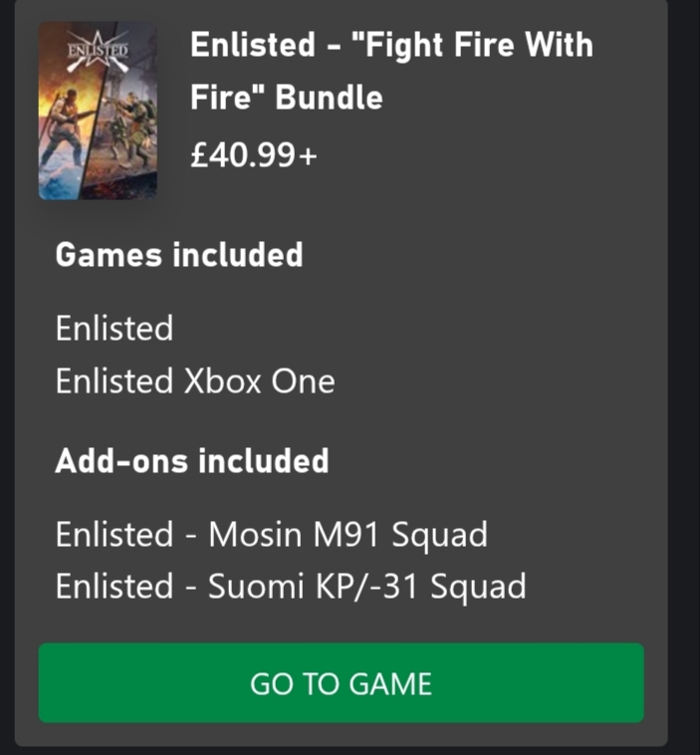Click the Games included heading
The image size is (700, 755).
(178, 255)
